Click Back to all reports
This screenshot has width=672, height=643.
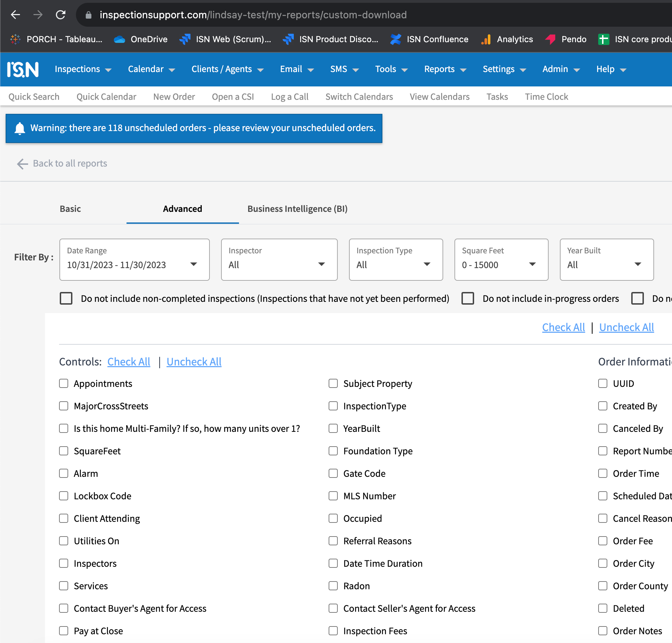(70, 163)
